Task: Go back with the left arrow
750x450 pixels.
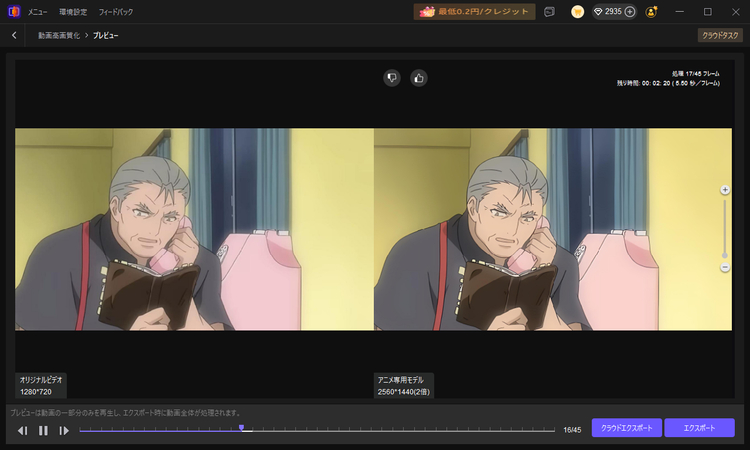Action: 14,35
